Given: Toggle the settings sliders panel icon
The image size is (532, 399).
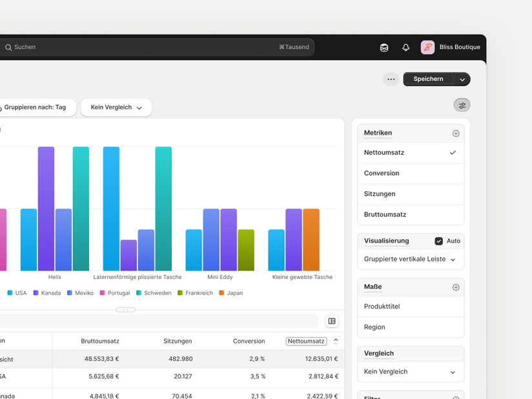Looking at the screenshot, I should pyautogui.click(x=462, y=105).
